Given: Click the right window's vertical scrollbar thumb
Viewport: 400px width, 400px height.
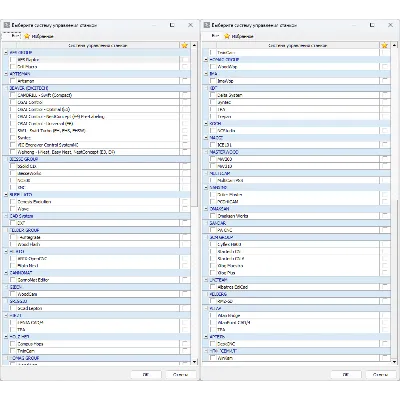Looking at the screenshot, I should (395, 278).
